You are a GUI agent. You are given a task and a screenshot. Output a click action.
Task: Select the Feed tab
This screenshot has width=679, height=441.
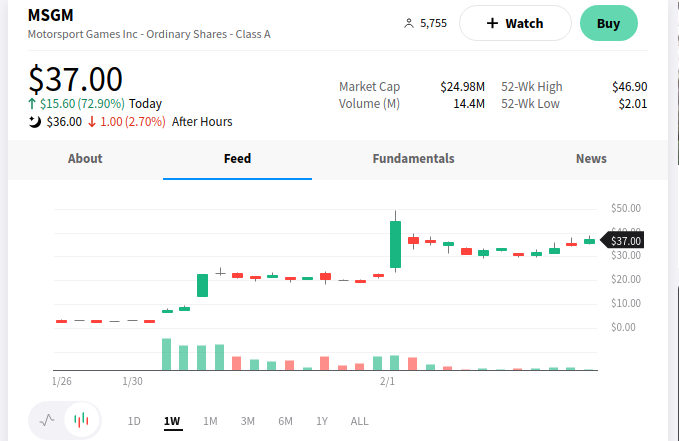237,159
